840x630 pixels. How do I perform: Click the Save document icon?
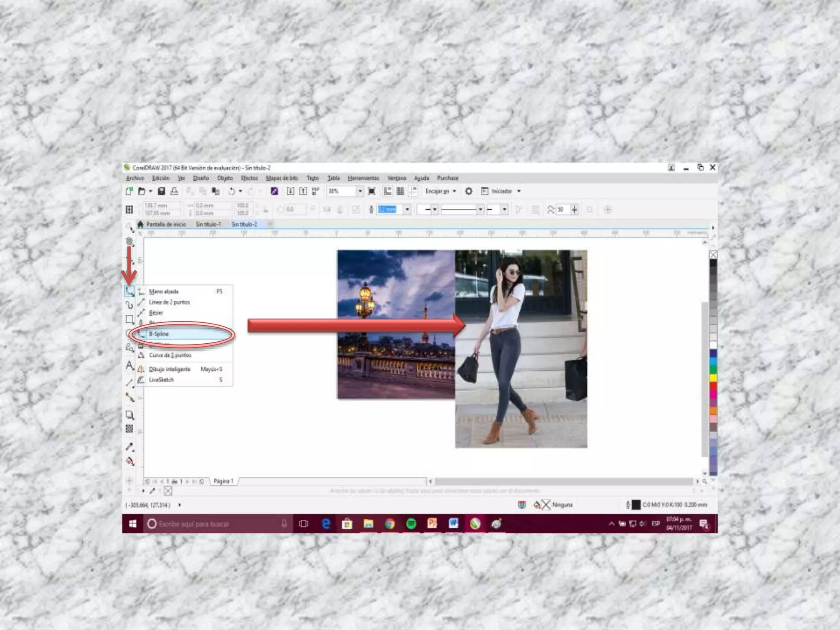click(x=162, y=191)
